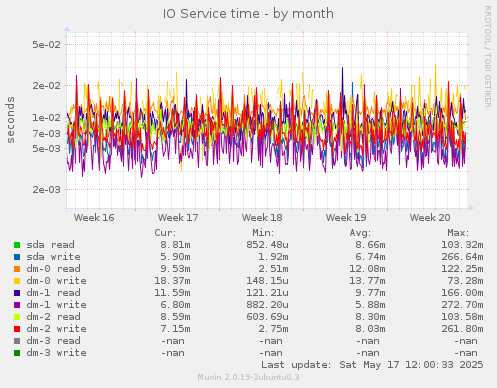Click the graph plot area
This screenshot has height=388, width=497.
click(x=267, y=120)
